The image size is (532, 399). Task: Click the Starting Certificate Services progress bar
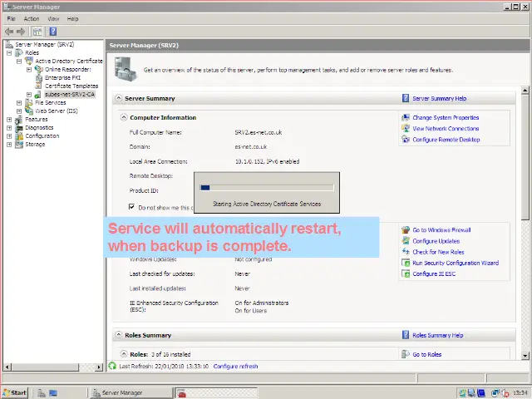coord(267,187)
